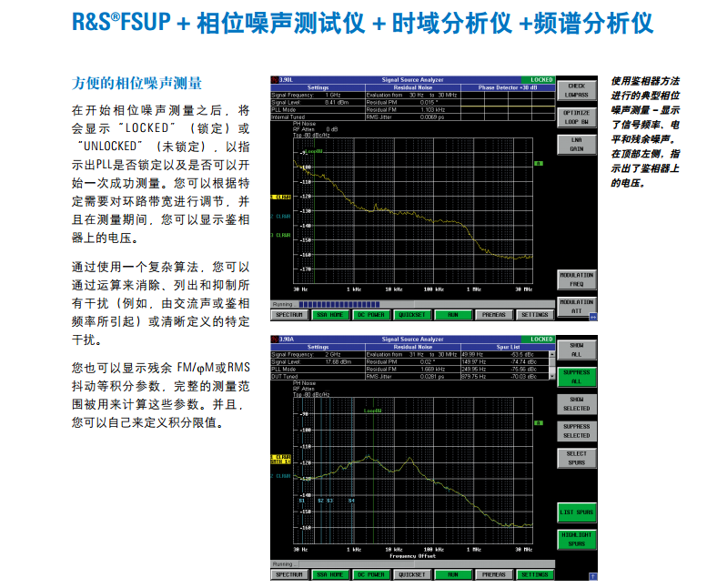This screenshot has width=717, height=588.
Task: Switch to SPECTRUM mode in upper analyzer
Action: point(289,315)
